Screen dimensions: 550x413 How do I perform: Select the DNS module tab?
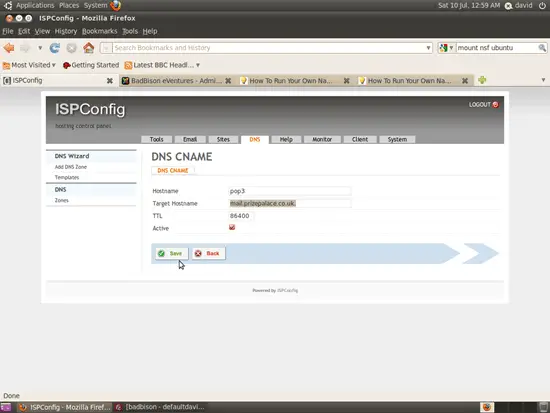click(255, 139)
